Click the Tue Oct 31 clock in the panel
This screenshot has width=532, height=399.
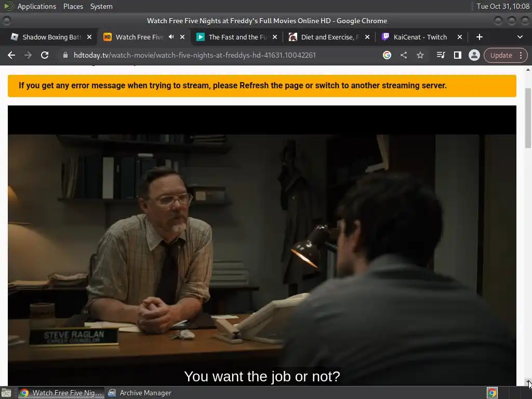point(503,6)
